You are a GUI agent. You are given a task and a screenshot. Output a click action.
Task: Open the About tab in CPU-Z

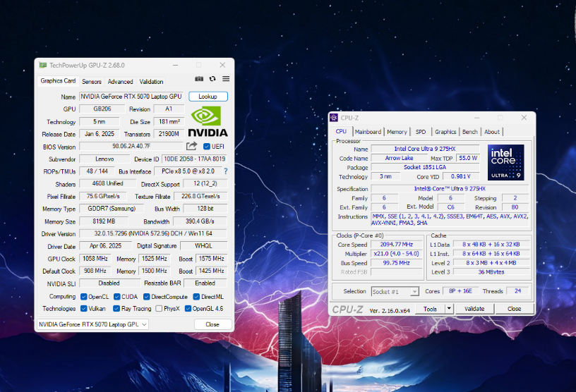click(x=491, y=132)
